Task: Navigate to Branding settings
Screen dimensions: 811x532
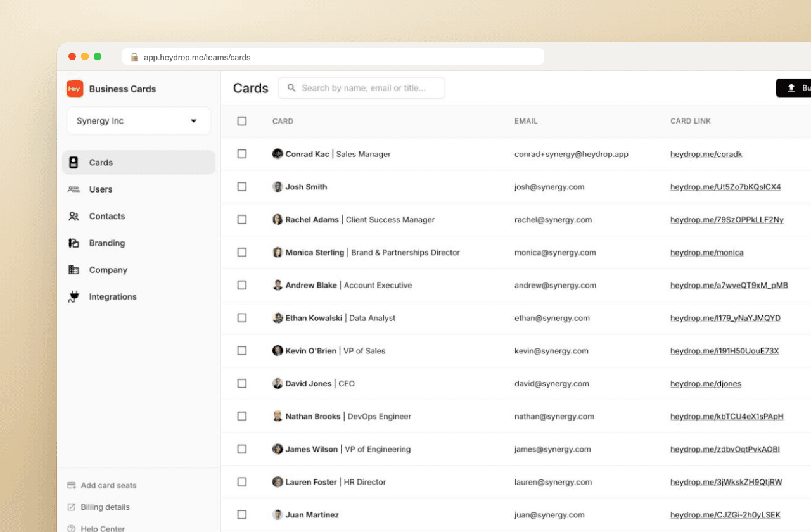Action: tap(139, 243)
